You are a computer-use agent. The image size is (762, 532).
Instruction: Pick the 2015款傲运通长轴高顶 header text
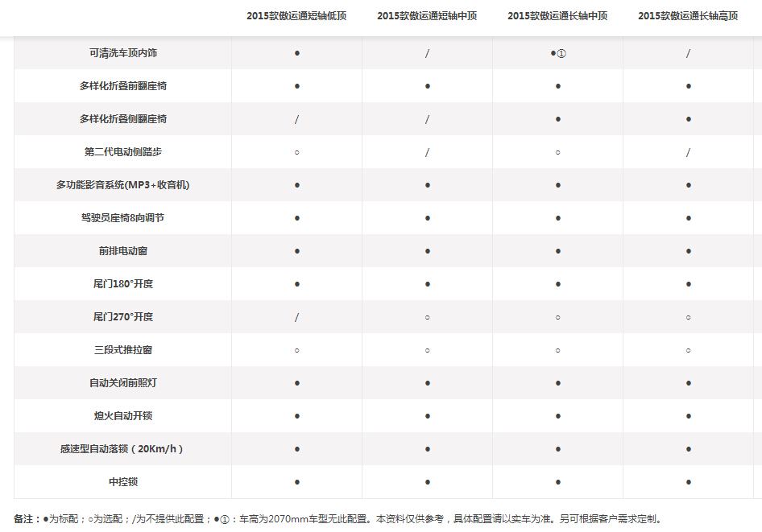[688, 16]
